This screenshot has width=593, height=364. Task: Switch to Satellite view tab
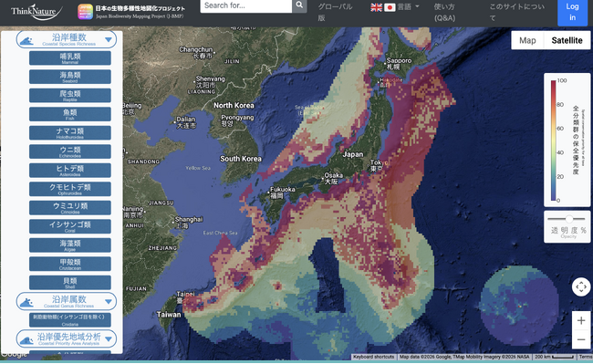[x=567, y=40]
